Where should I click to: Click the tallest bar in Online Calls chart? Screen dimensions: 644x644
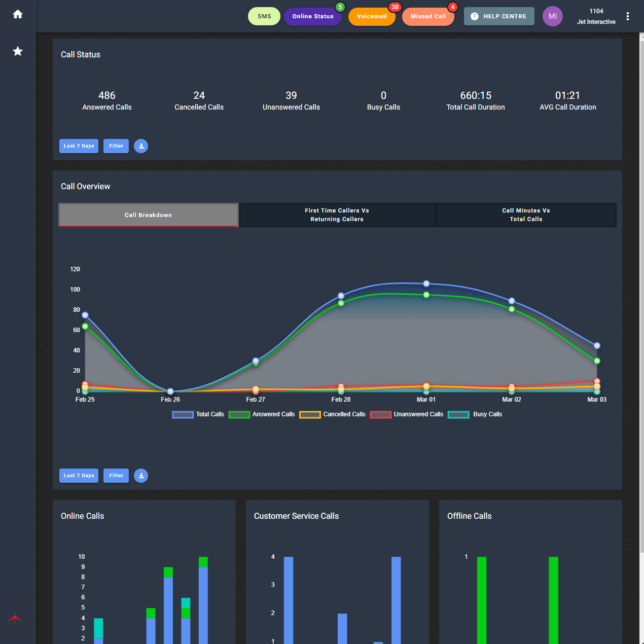[x=203, y=600]
